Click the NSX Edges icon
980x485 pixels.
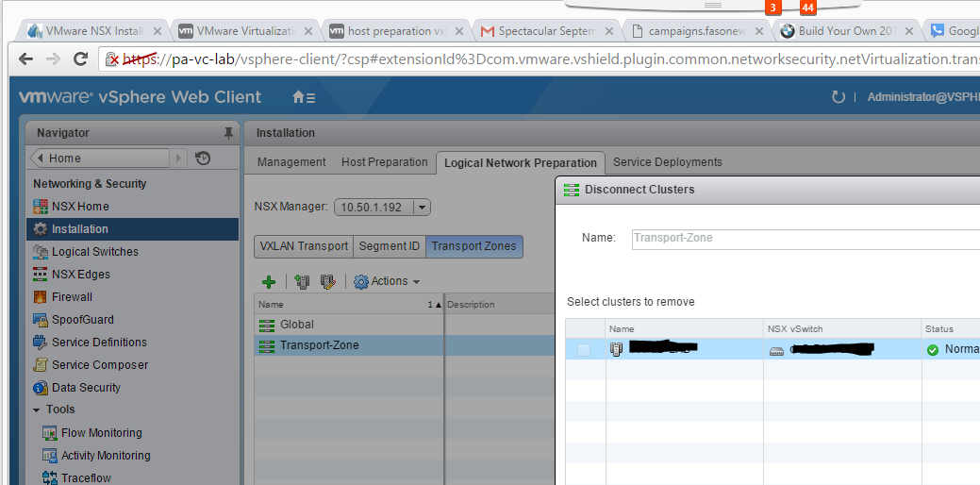click(x=41, y=275)
